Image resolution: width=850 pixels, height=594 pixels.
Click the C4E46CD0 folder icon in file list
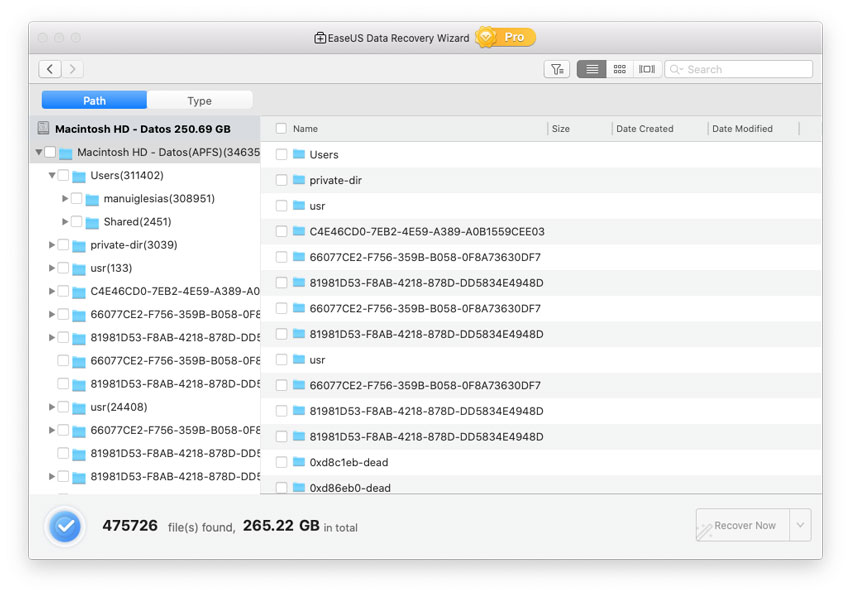[x=299, y=231]
